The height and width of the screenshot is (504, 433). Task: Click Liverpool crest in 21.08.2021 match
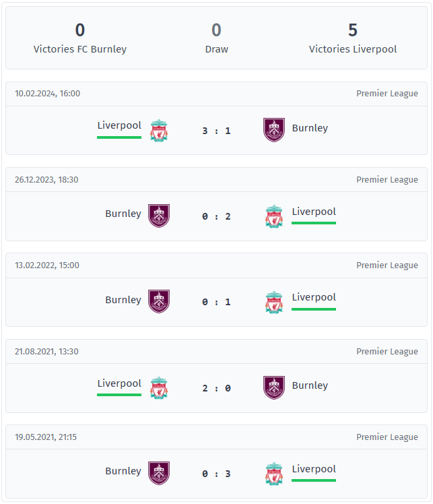click(159, 388)
